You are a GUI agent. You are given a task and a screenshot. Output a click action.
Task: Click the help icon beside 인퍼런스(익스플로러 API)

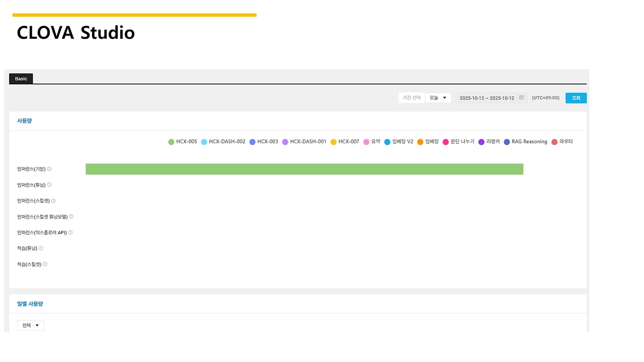pyautogui.click(x=70, y=233)
